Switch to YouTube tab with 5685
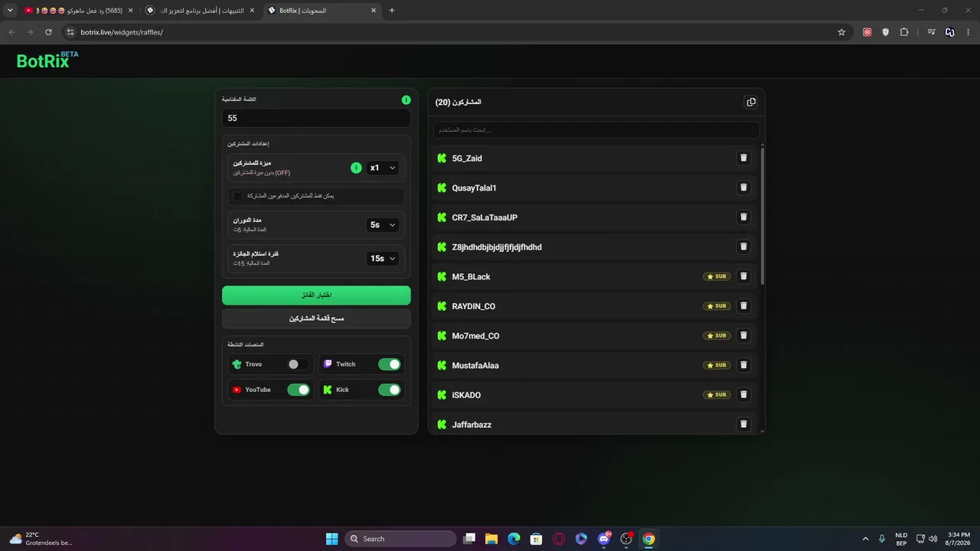This screenshot has width=980, height=551. 79,11
